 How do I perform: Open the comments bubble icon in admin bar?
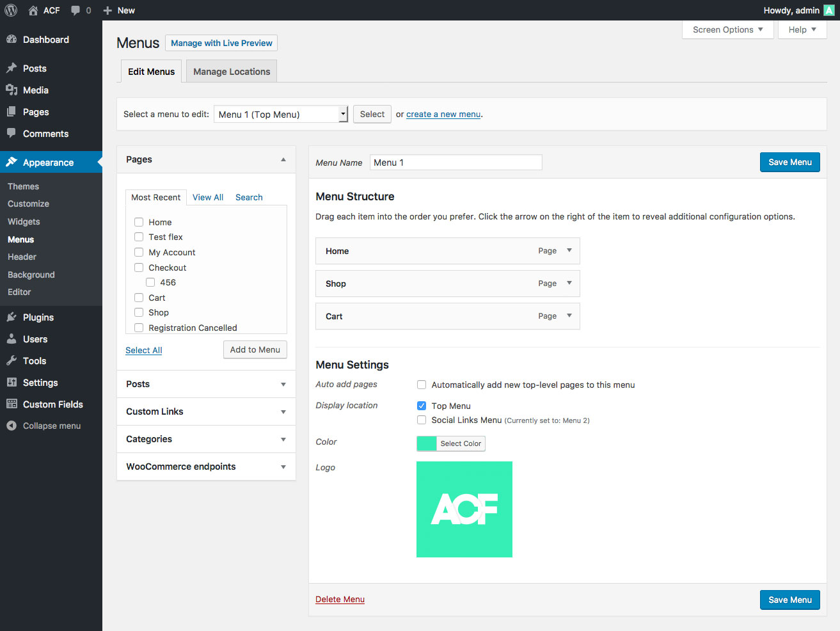[75, 10]
